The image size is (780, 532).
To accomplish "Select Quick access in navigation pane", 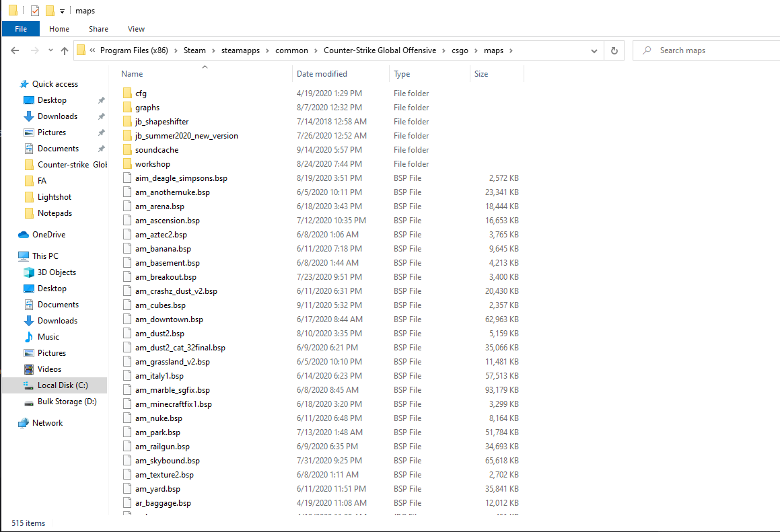I will [x=55, y=84].
